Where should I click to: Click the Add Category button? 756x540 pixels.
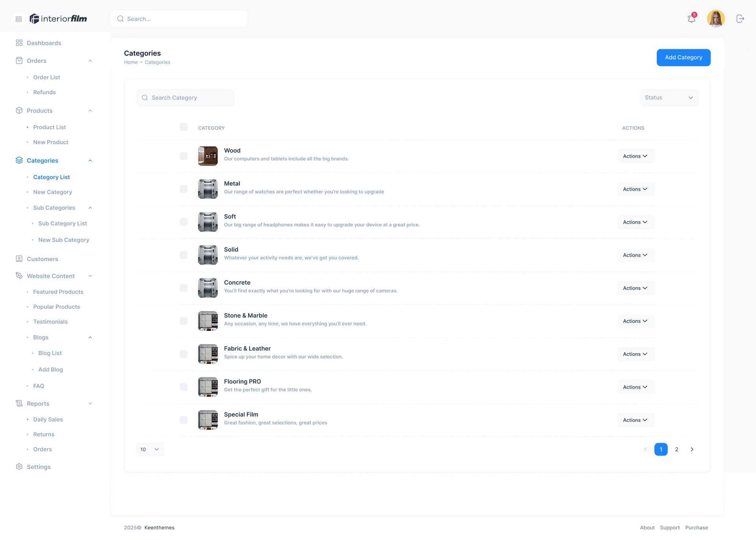coord(684,58)
